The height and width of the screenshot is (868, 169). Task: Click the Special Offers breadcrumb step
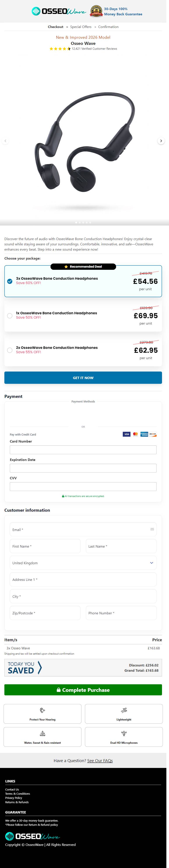81,27
